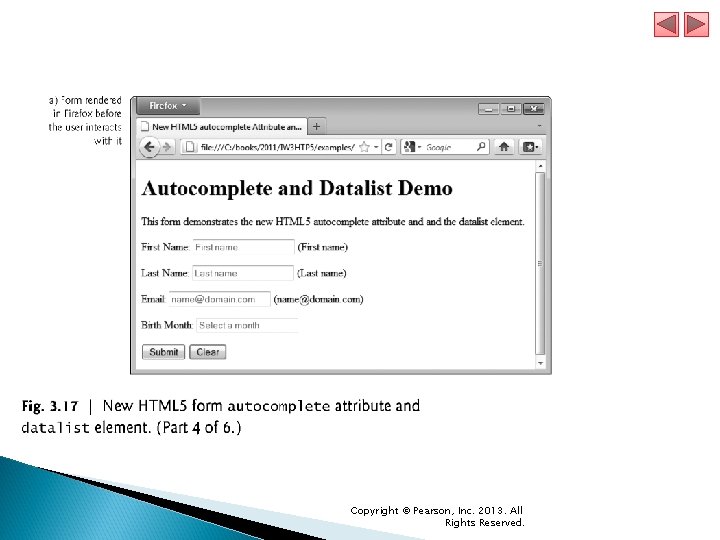Screen dimensions: 720x540
Task: Minimize the Firefox window
Action: click(489, 109)
